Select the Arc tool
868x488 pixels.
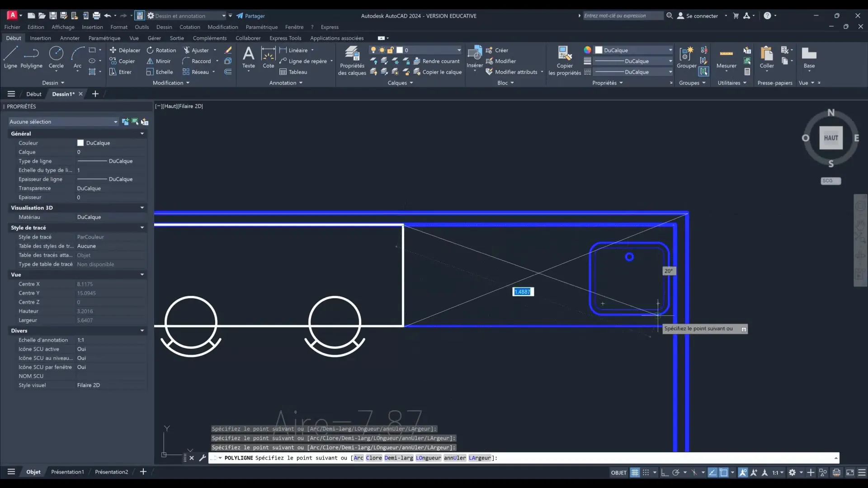click(77, 57)
